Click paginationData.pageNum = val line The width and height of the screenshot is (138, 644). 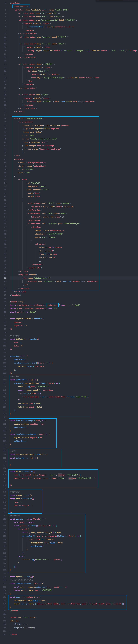point(29,438)
